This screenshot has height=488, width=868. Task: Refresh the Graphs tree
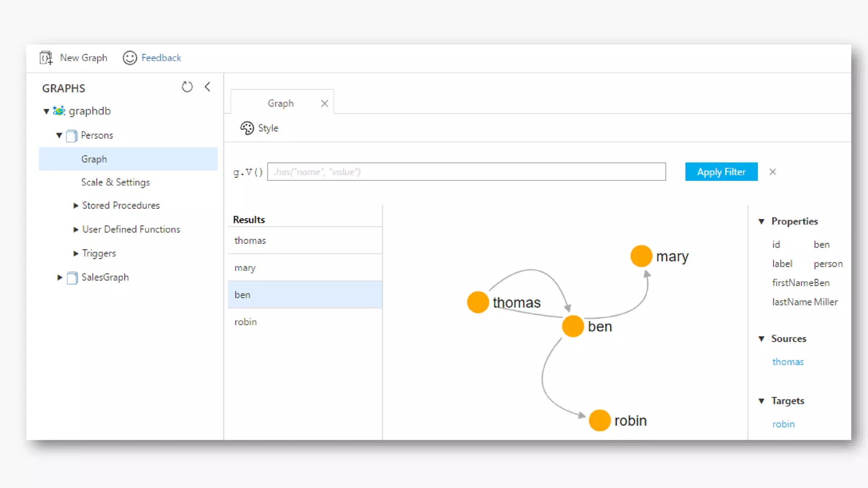tap(187, 87)
